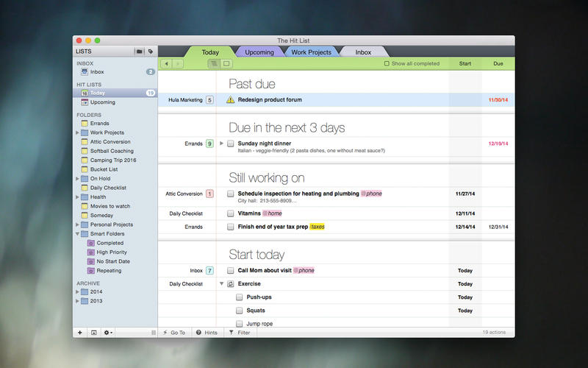Expand Sunday night dinner subtasks
588x368 pixels.
222,143
